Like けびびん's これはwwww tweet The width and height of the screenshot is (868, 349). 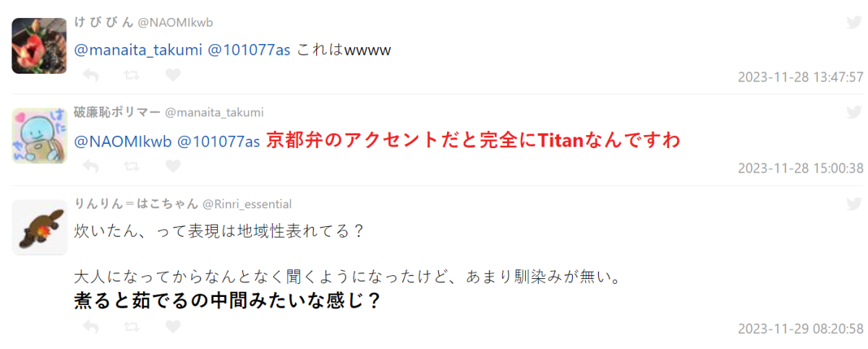[x=173, y=74]
